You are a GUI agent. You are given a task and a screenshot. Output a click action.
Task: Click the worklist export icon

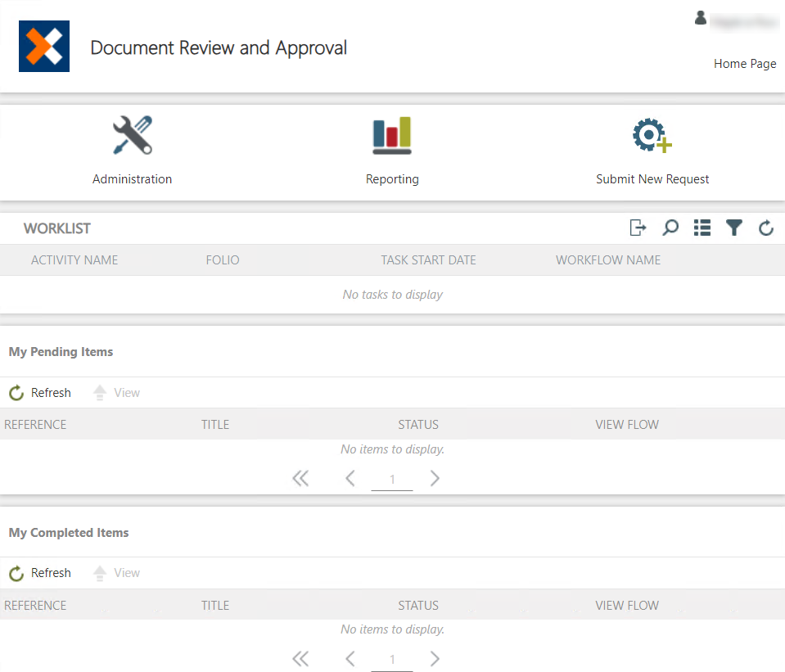(x=638, y=228)
